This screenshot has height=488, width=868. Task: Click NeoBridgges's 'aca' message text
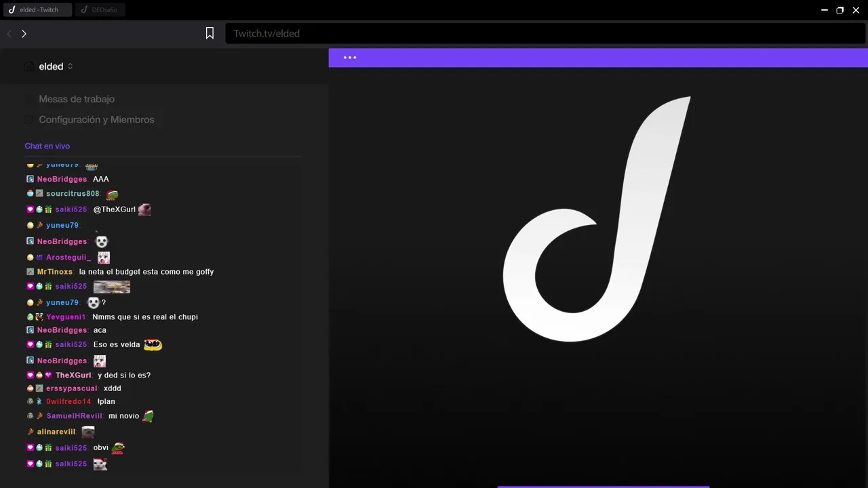pyautogui.click(x=100, y=330)
